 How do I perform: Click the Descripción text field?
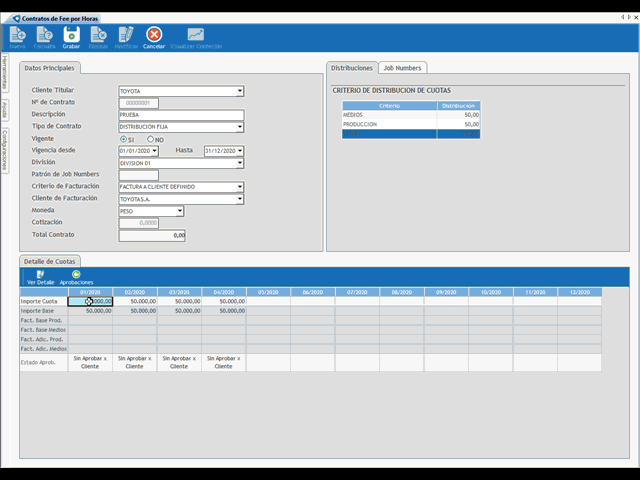[x=181, y=115]
